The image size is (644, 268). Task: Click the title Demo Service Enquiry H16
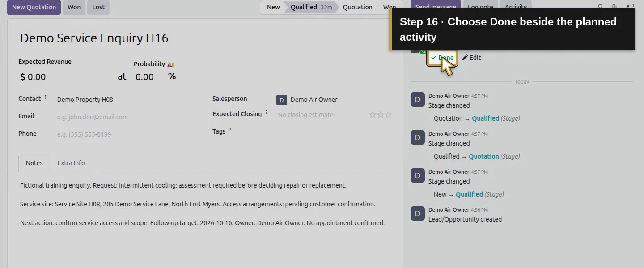[x=94, y=38]
